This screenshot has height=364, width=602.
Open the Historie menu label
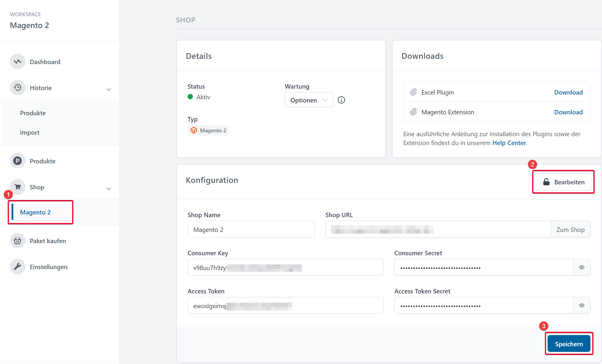pos(41,88)
